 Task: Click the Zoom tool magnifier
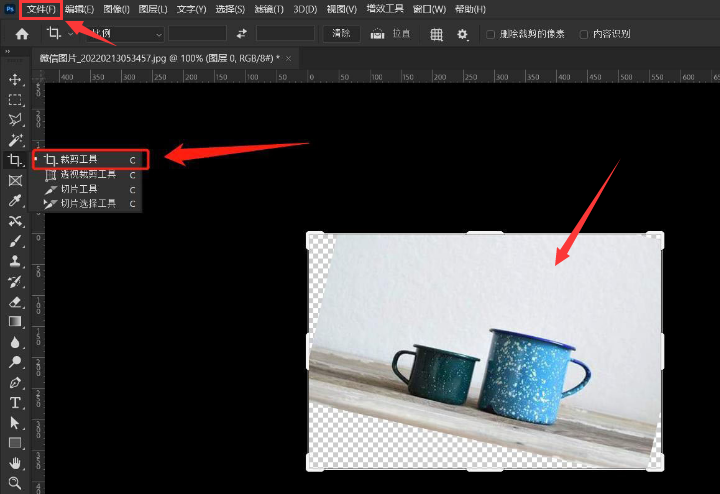click(x=15, y=483)
